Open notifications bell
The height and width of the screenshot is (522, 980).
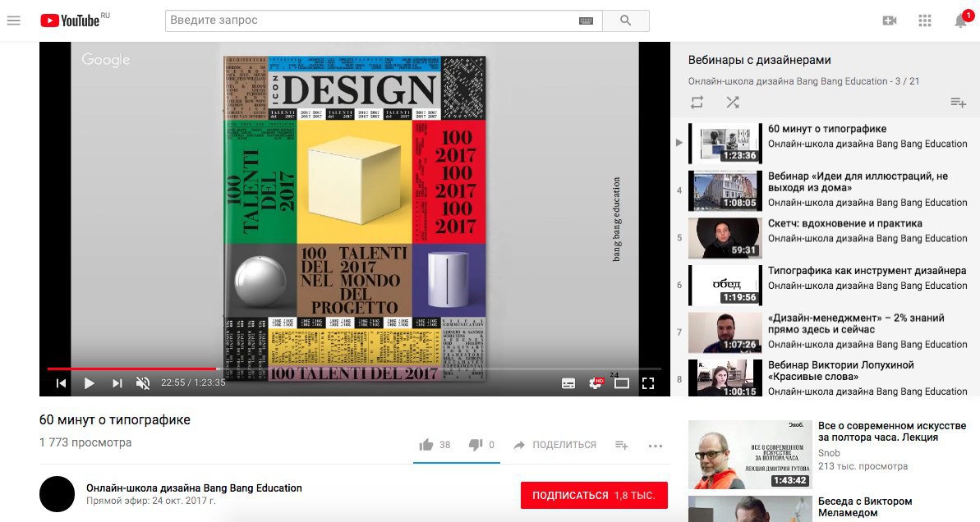click(x=961, y=21)
